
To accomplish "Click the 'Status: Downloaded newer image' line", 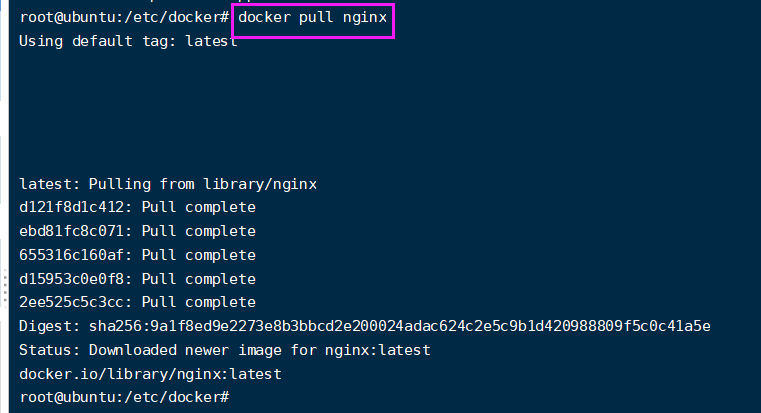I will pos(225,350).
